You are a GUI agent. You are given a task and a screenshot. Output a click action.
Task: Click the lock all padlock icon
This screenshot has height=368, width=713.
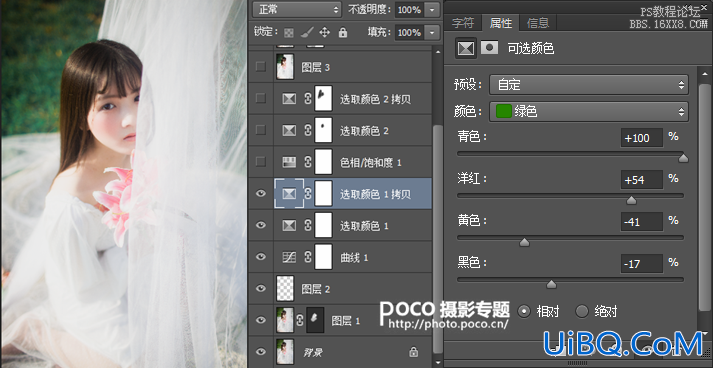pyautogui.click(x=343, y=32)
